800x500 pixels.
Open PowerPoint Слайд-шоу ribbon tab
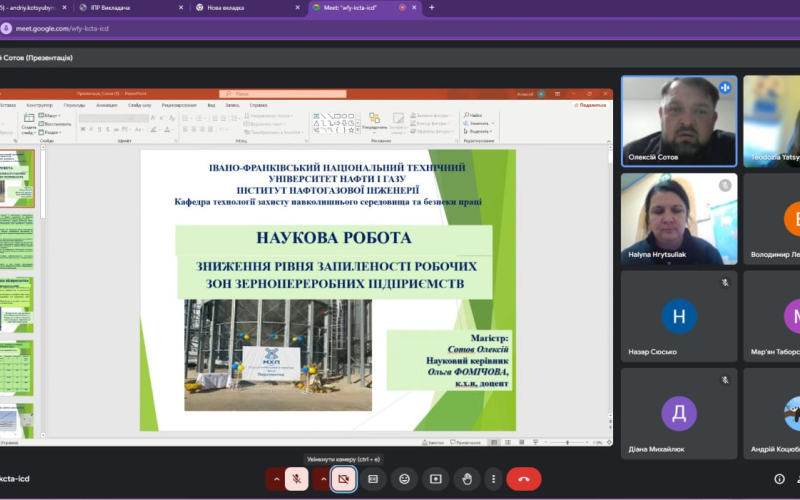click(x=140, y=105)
